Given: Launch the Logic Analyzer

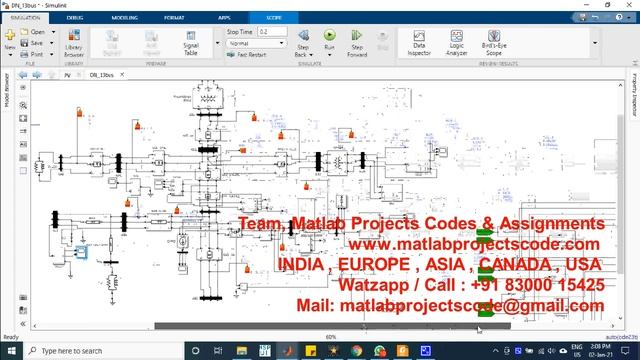Looking at the screenshot, I should (456, 43).
